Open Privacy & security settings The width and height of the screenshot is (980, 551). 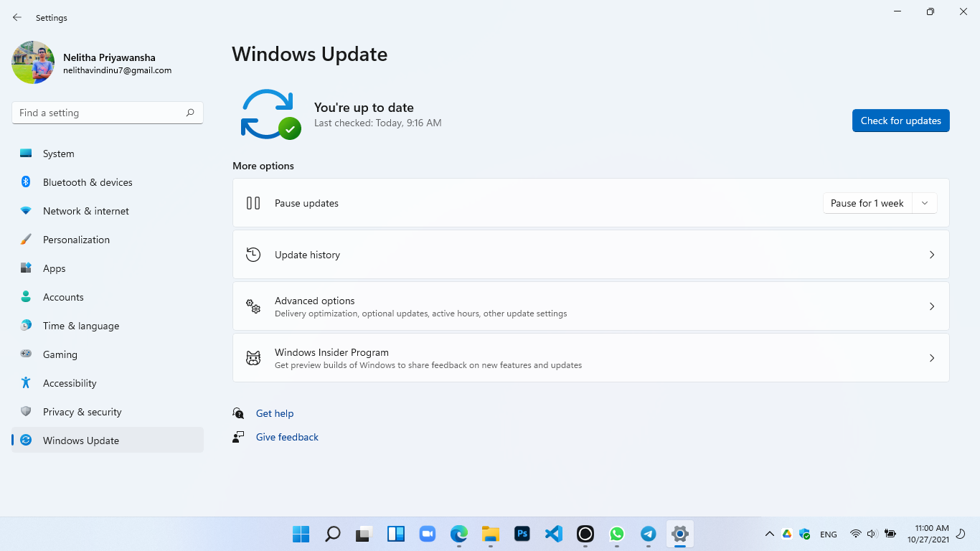[x=108, y=412]
